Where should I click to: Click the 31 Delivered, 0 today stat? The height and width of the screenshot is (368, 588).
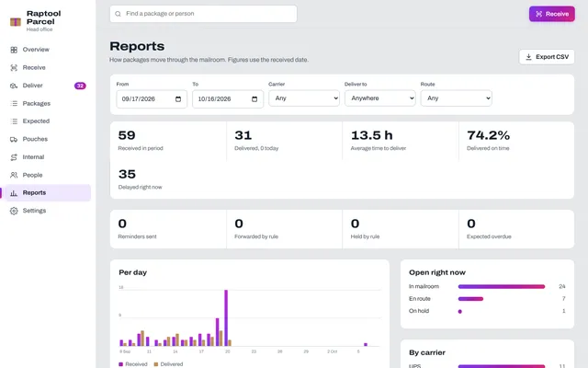[x=284, y=141]
